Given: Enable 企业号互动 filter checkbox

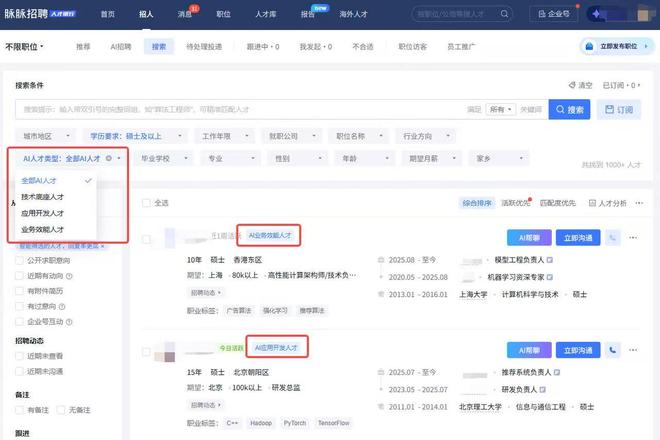Looking at the screenshot, I should point(19,322).
